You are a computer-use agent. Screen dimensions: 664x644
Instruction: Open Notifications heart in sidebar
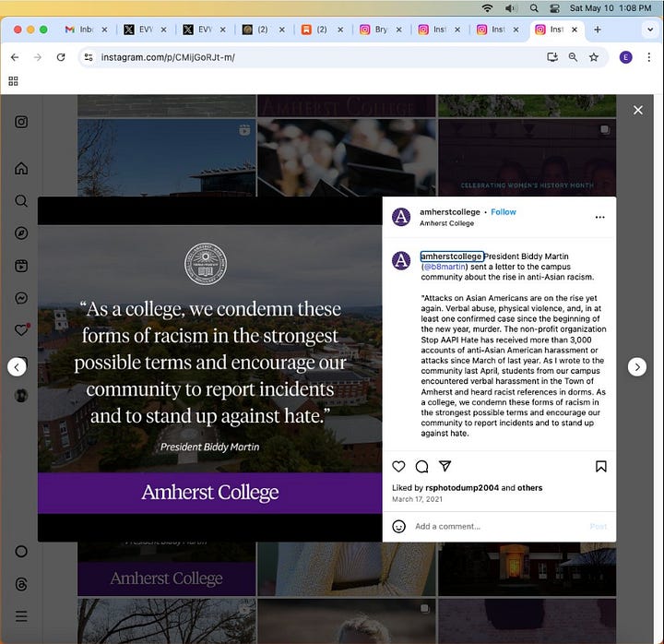click(x=21, y=329)
